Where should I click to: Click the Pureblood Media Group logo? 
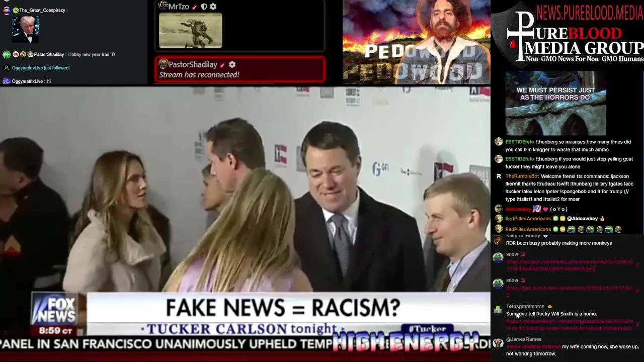(x=567, y=38)
